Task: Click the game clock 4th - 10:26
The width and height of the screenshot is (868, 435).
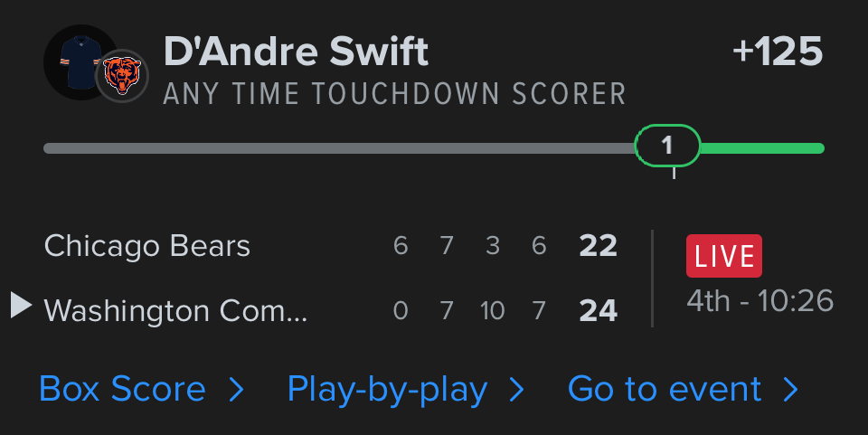Action: 759,301
